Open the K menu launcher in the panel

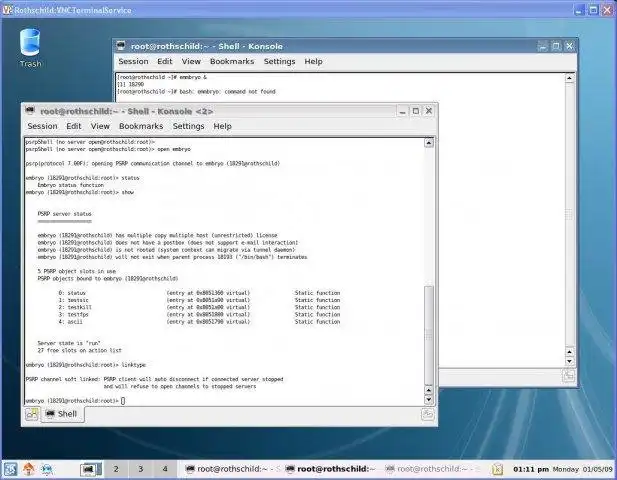tap(9, 469)
